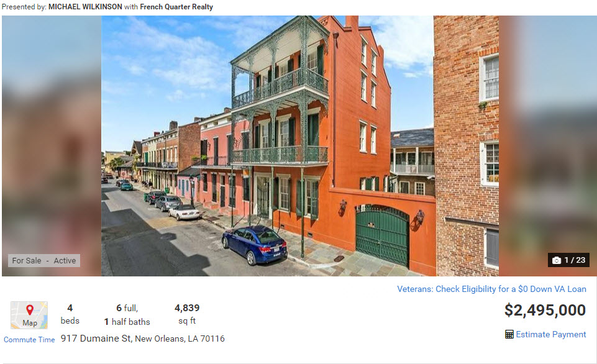Image resolution: width=597 pixels, height=364 pixels.
Task: Click the 4,839 sq ft stat
Action: click(x=187, y=314)
